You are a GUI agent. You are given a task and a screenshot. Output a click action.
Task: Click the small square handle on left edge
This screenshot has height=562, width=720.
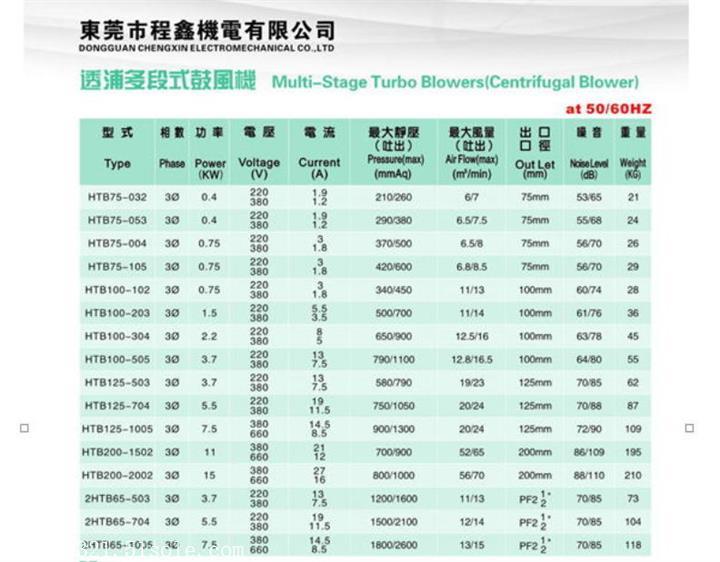25,428
